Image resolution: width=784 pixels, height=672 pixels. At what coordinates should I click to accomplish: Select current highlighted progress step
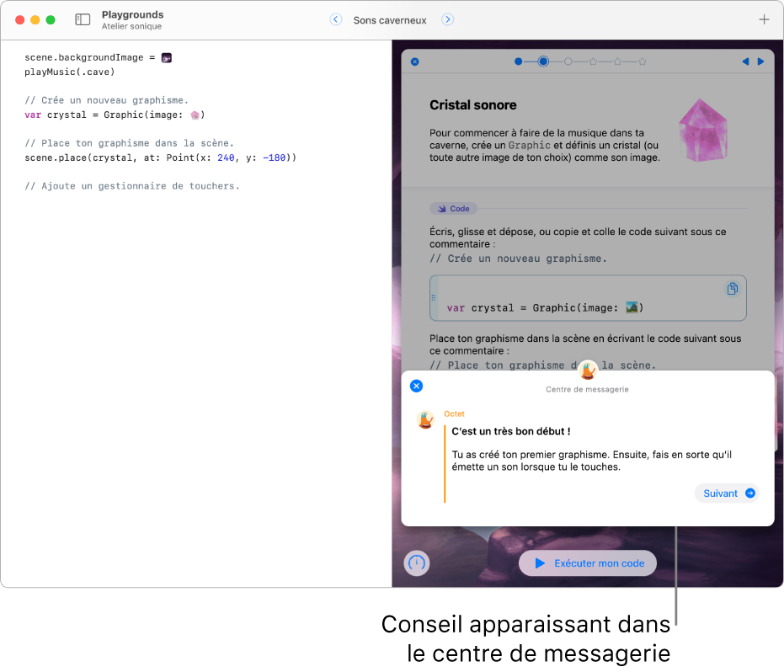click(x=543, y=61)
